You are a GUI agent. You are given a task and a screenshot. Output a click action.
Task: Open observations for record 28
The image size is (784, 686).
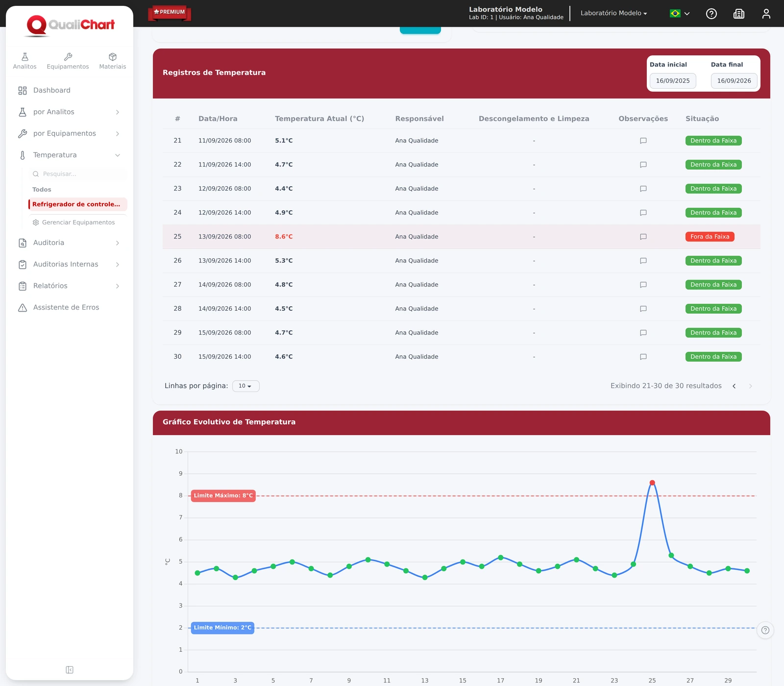[643, 309]
